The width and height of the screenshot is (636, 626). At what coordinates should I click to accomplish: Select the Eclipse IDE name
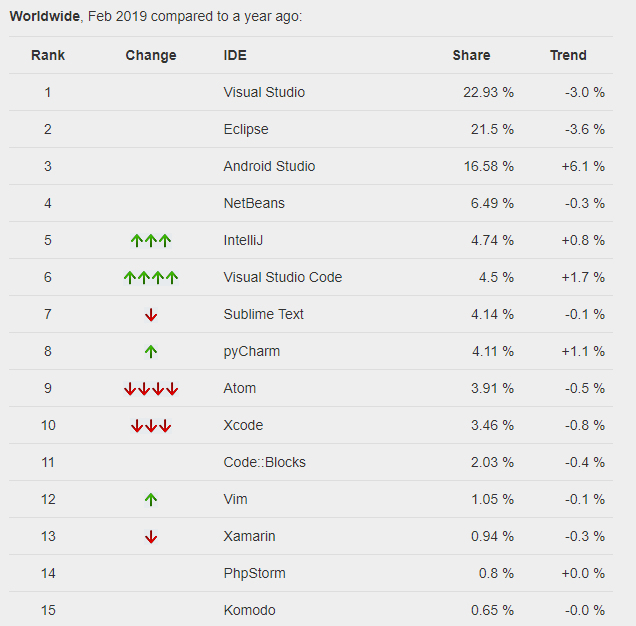246,129
